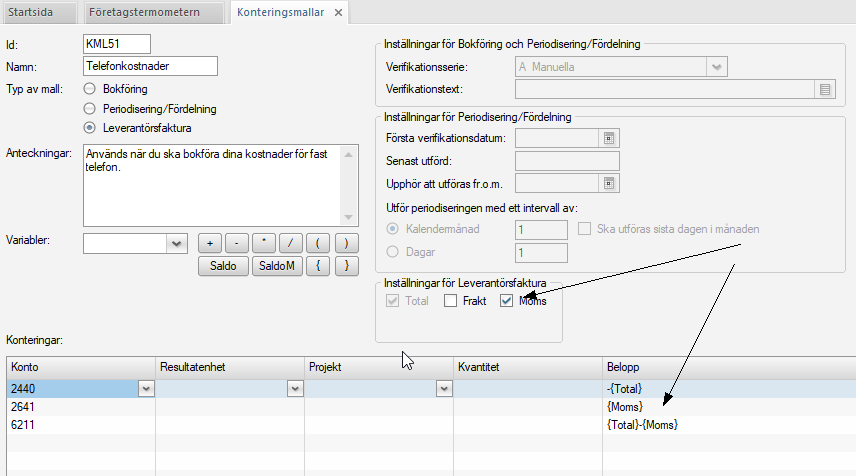
Task: Insert an opening parenthesis
Action: 318,243
